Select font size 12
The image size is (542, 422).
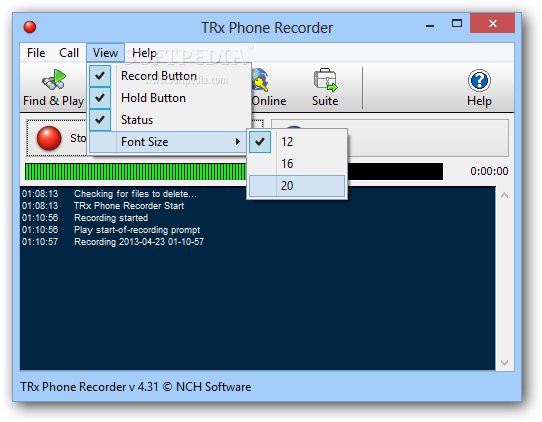click(x=297, y=142)
